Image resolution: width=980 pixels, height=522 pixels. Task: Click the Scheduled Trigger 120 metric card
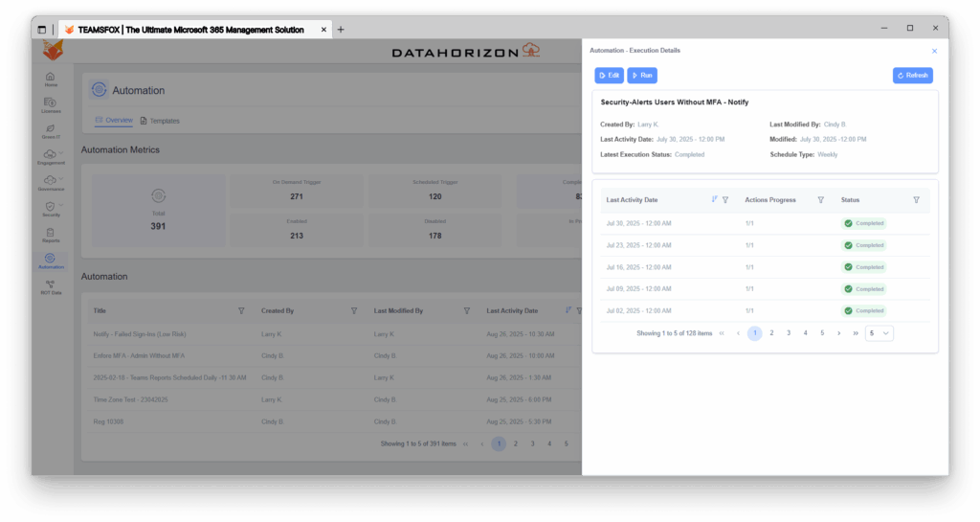coord(435,192)
